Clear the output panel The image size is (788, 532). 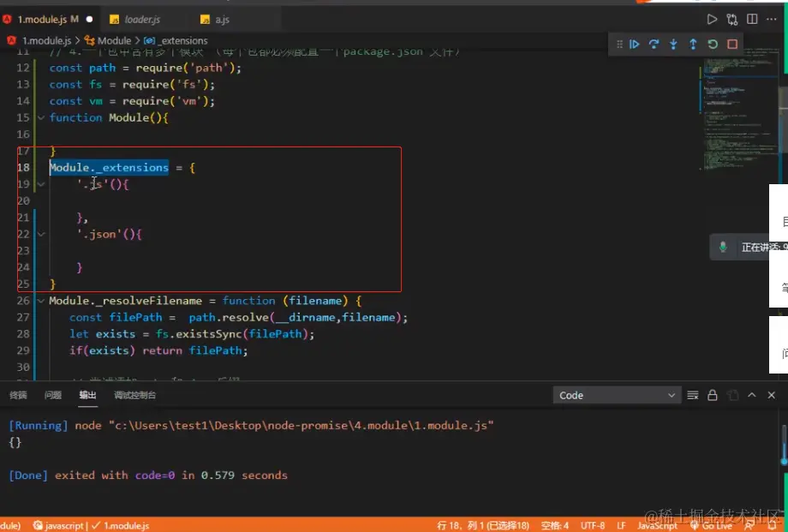[x=693, y=395]
